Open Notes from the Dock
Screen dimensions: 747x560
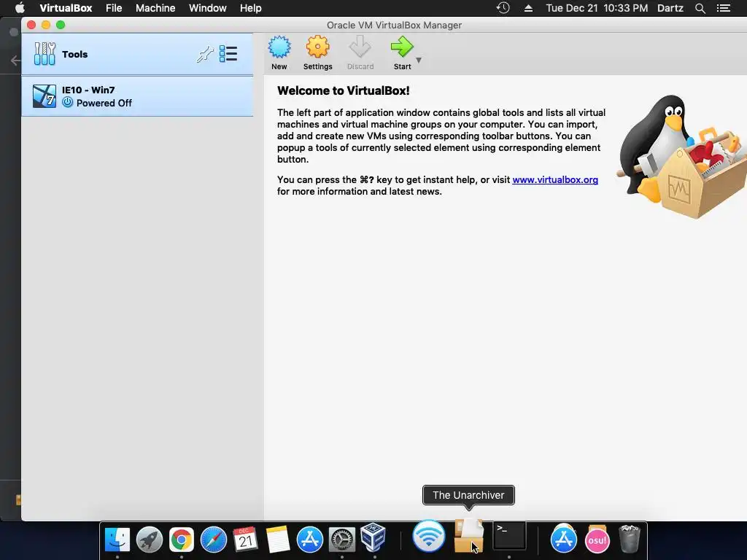click(x=278, y=540)
